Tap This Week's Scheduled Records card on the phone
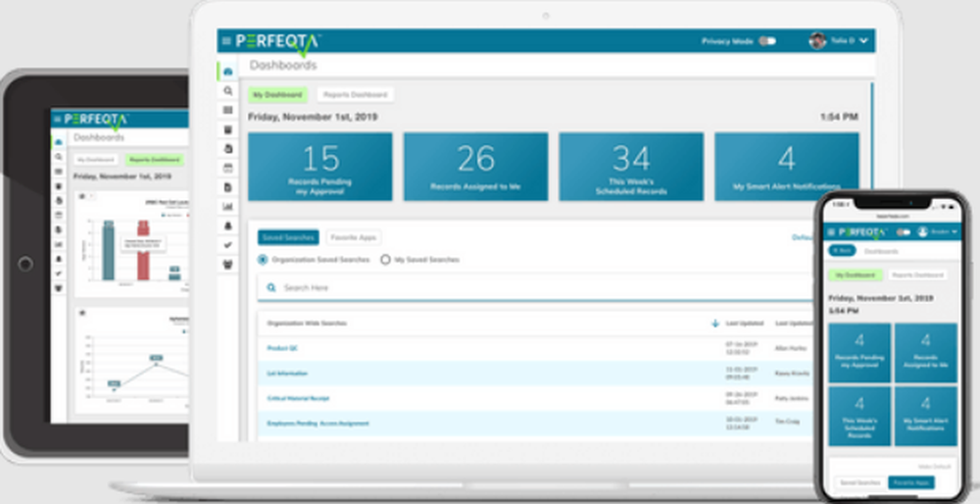Image resolution: width=980 pixels, height=504 pixels. click(859, 416)
